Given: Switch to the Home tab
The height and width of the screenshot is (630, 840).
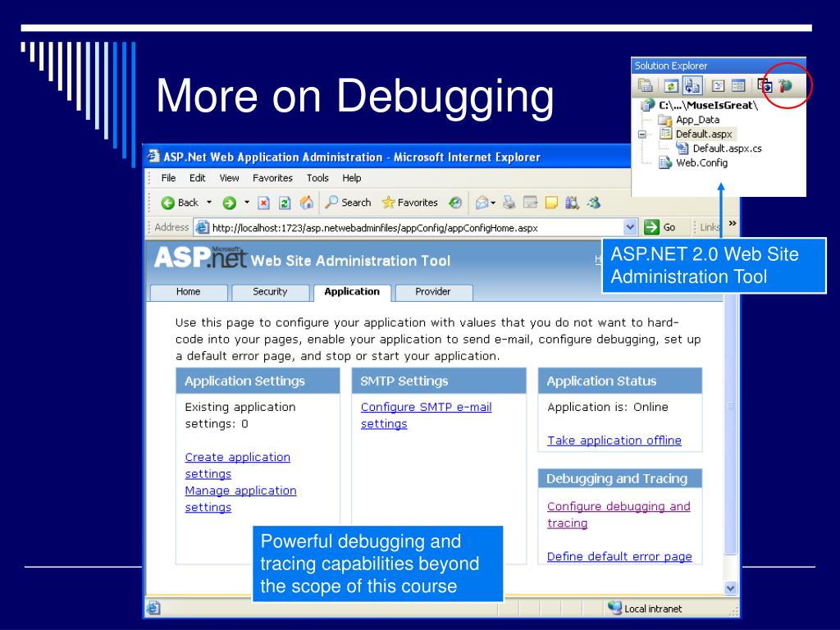Looking at the screenshot, I should (x=189, y=292).
